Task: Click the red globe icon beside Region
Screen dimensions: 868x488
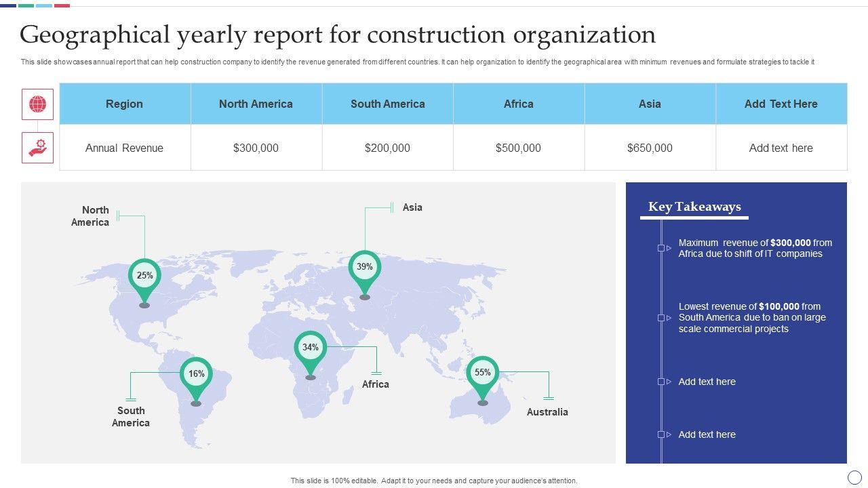Action: pyautogui.click(x=37, y=104)
